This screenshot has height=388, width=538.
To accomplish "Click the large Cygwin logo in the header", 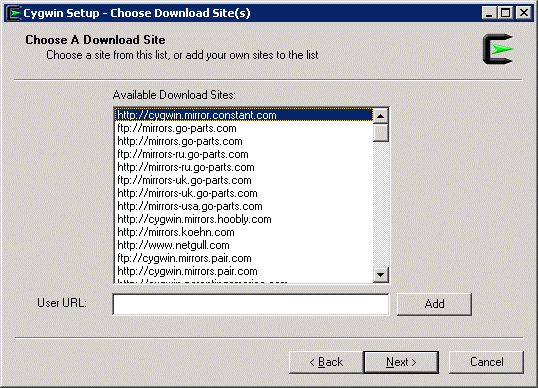I will coord(498,49).
